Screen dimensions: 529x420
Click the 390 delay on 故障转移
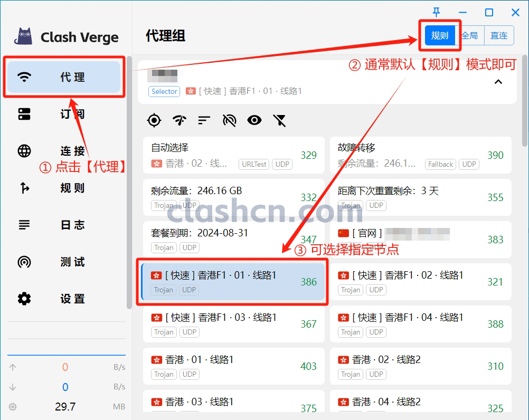[x=496, y=155]
